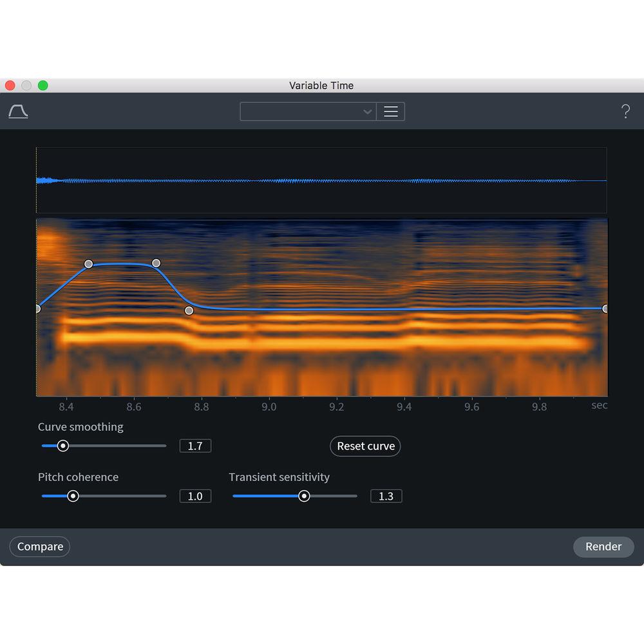Edit the Curve smoothing value field showing 1.7
This screenshot has height=644, width=644.
[195, 445]
